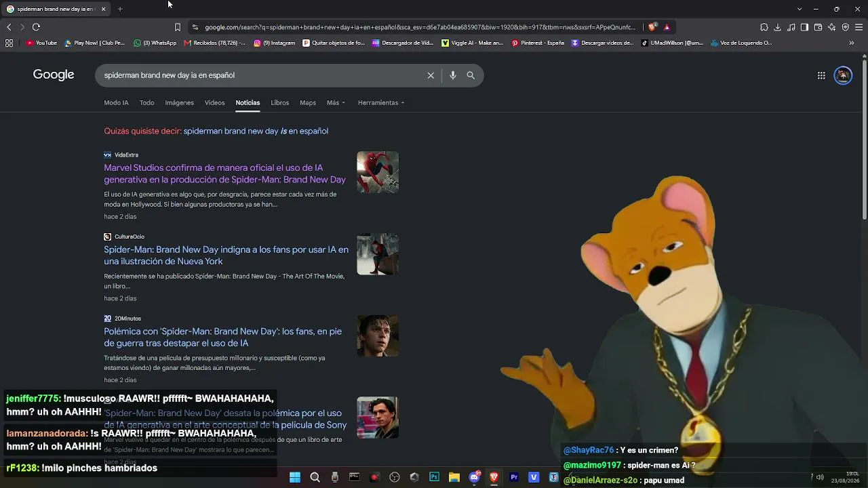The image size is (868, 488).
Task: Go back to the previous page
Action: pyautogui.click(x=9, y=27)
